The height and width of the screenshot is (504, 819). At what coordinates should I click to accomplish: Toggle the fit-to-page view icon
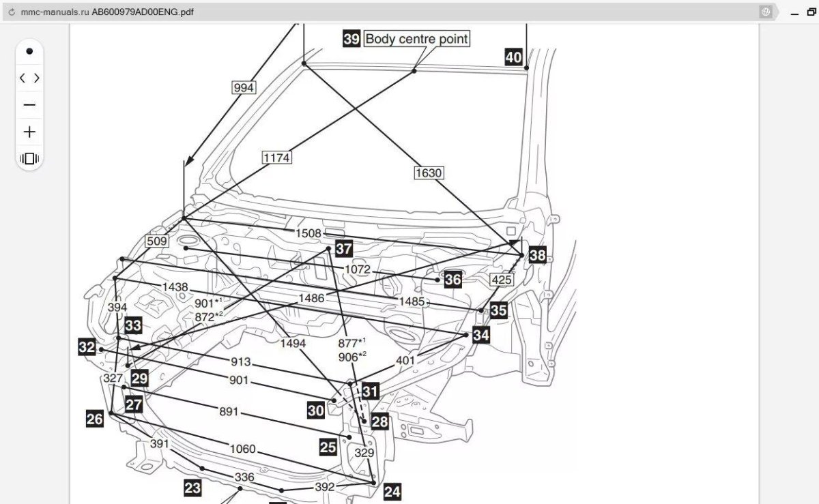click(x=29, y=158)
